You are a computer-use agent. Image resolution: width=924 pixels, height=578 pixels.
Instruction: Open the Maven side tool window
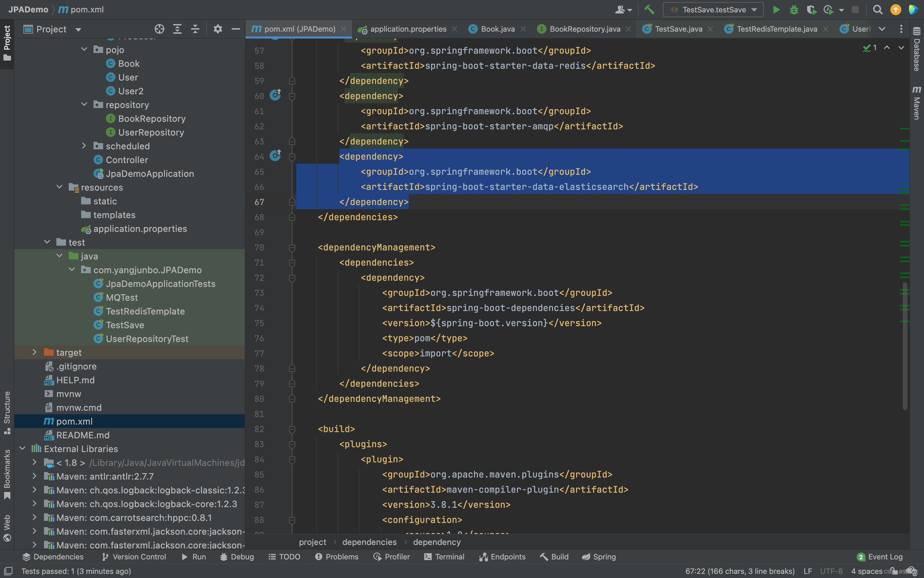917,103
